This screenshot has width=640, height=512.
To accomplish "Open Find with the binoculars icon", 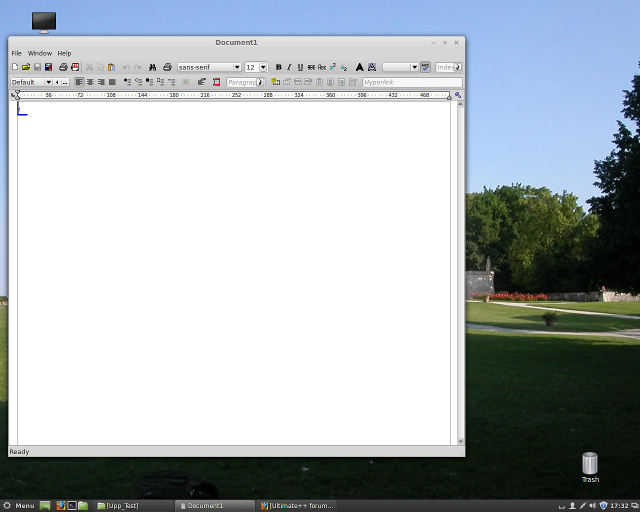I will (153, 67).
